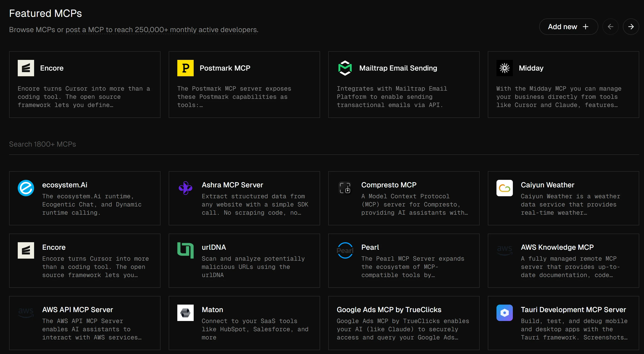Click the urlDNA green logo icon
This screenshot has width=644, height=354.
pyautogui.click(x=185, y=250)
